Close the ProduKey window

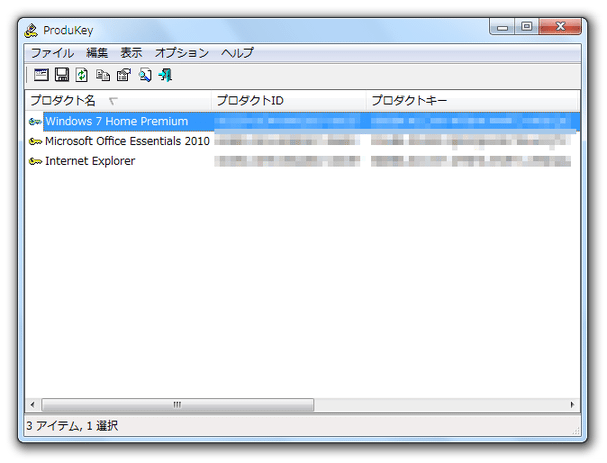(x=560, y=27)
